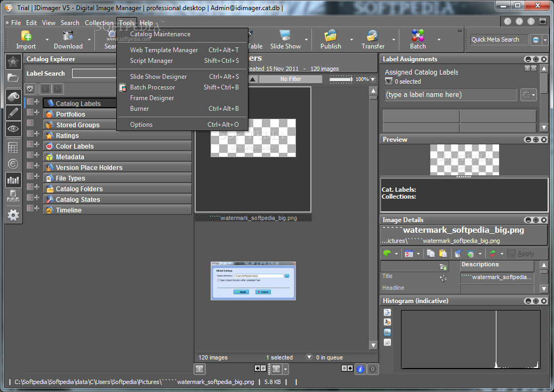
Task: Expand the Catalog Folders plus sign
Action: point(37,186)
